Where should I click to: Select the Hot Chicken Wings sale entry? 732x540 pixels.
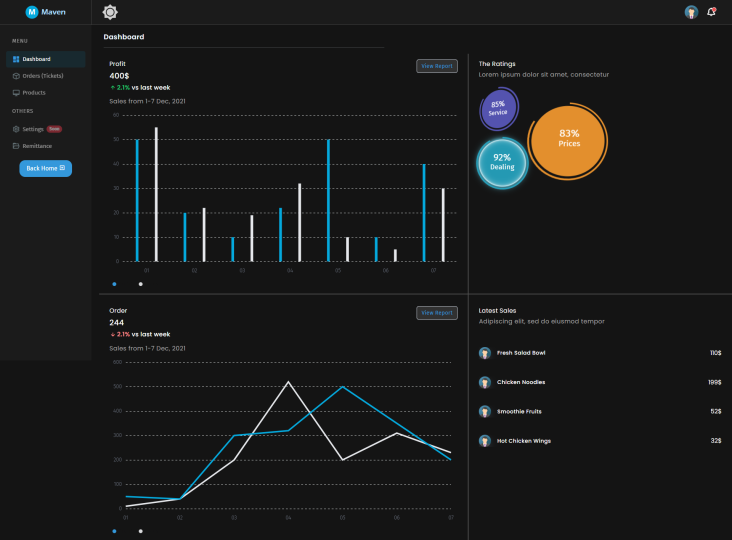(x=600, y=441)
